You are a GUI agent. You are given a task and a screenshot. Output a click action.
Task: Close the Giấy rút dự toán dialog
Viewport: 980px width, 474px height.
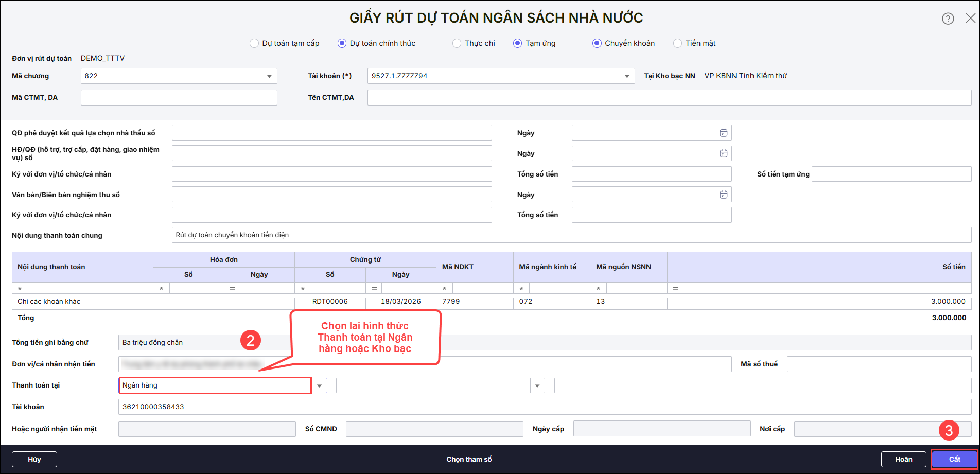970,19
